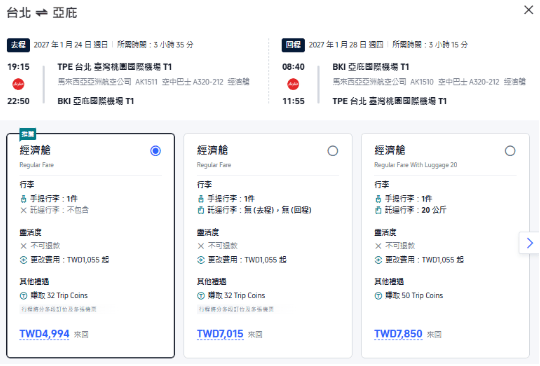This screenshot has width=540, height=366.
Task: Click the 去程 outbound badge
Action: (18, 45)
